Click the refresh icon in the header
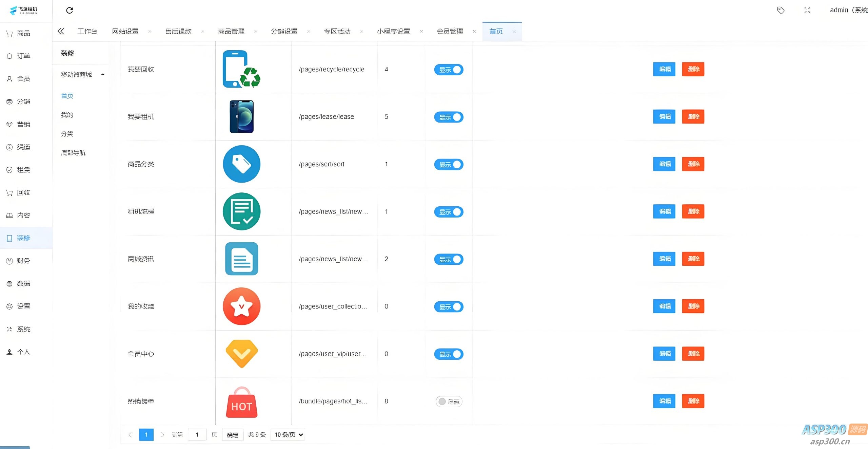Viewport: 868px width, 449px height. click(x=70, y=10)
